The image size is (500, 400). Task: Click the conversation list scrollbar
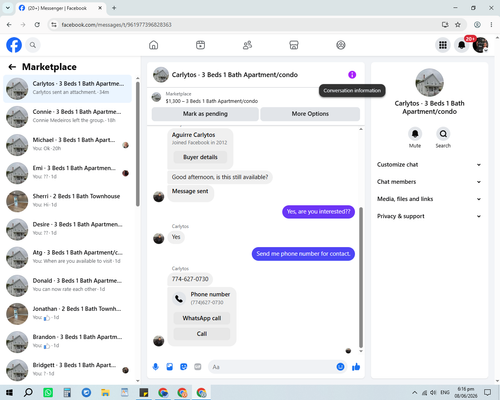pyautogui.click(x=138, y=144)
